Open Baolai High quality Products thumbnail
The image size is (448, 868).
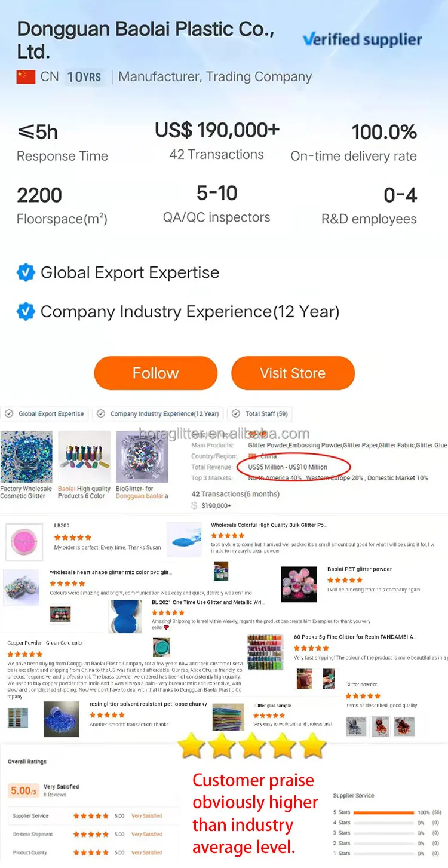tap(84, 457)
